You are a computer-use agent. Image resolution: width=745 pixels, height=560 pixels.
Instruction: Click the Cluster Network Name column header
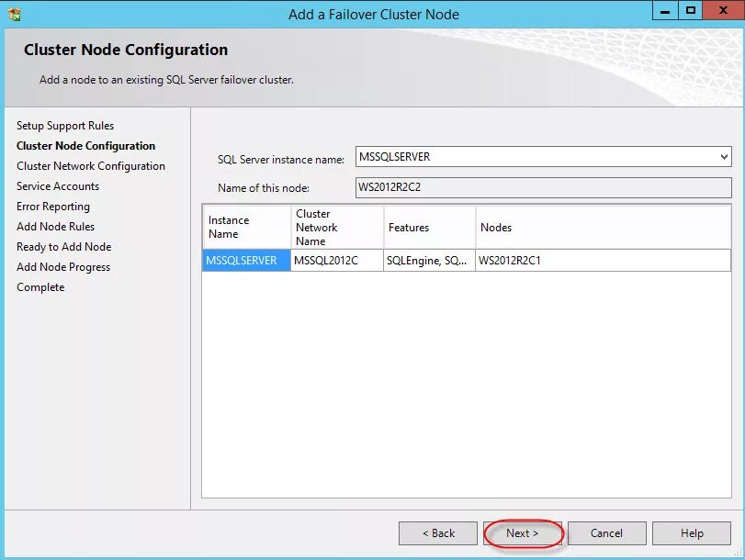tap(337, 227)
